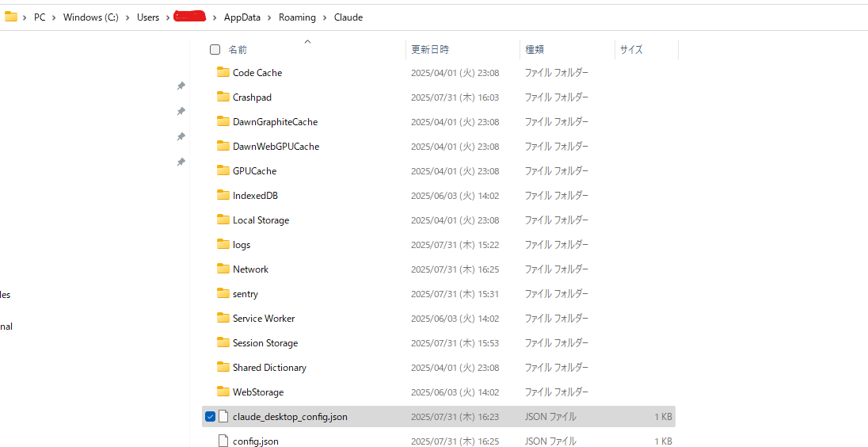Select the Crashpad folder name
The height and width of the screenshot is (447, 868).
point(253,97)
